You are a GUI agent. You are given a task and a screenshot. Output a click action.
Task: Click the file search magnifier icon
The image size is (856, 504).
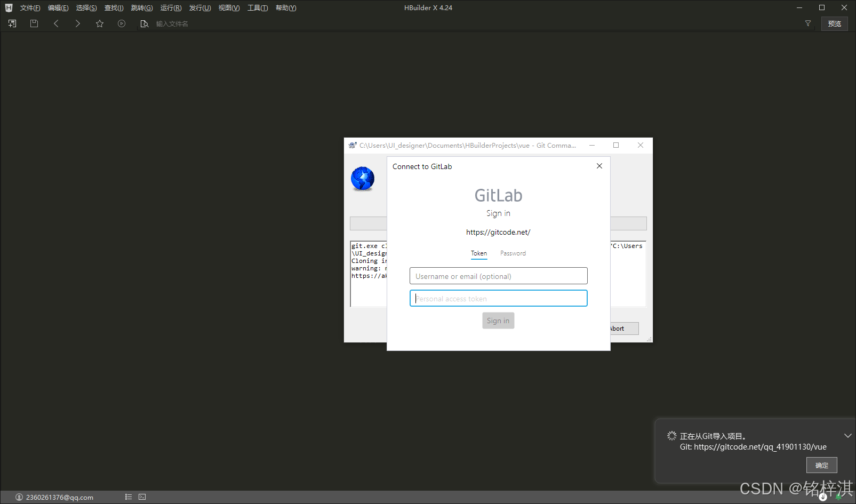point(144,23)
